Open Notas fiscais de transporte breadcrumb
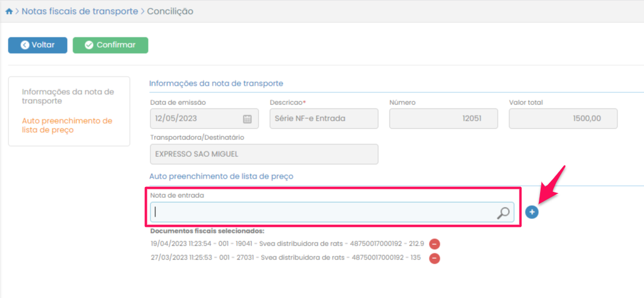Image resolution: width=644 pixels, height=298 pixels. pos(80,11)
